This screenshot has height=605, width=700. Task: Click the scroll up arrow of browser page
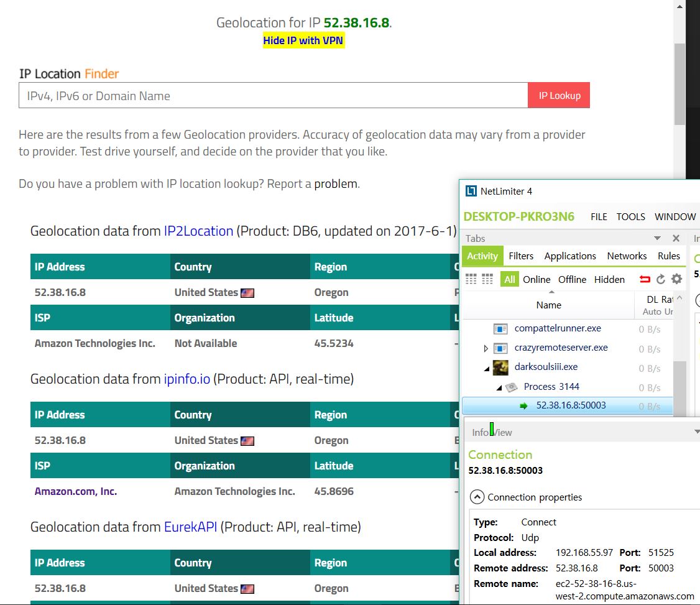679,6
